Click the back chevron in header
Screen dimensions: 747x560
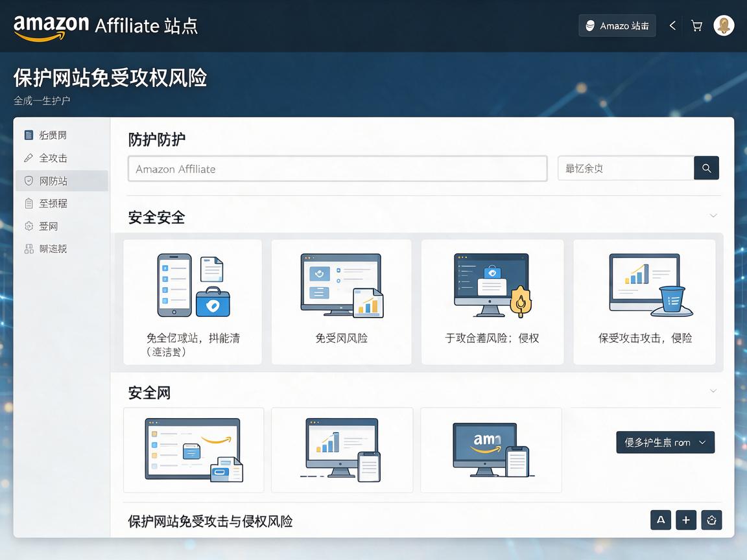[672, 26]
